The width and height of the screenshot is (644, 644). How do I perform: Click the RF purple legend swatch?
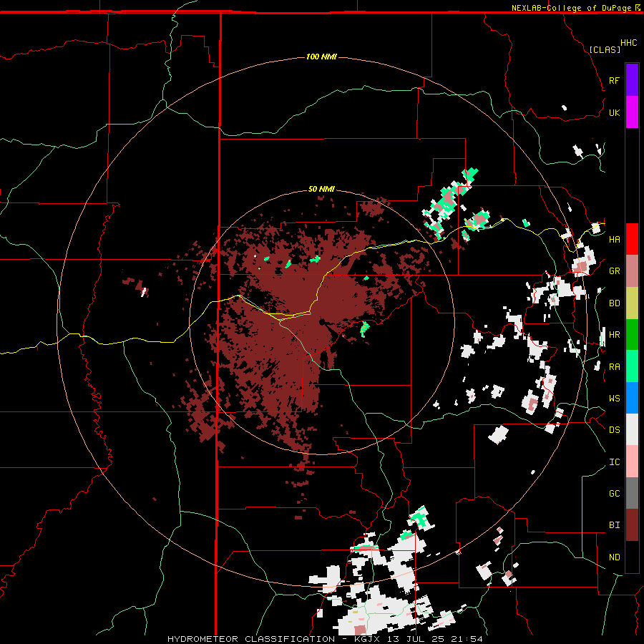(x=632, y=80)
